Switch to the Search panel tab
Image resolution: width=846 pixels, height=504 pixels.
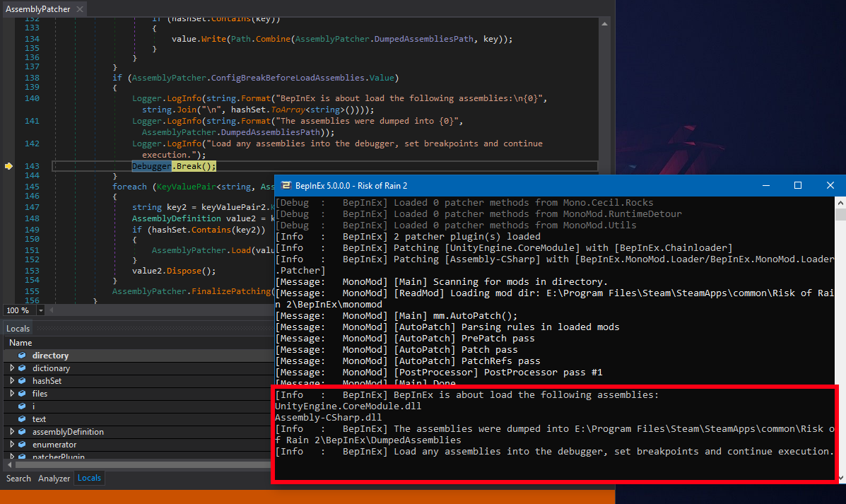(x=18, y=479)
